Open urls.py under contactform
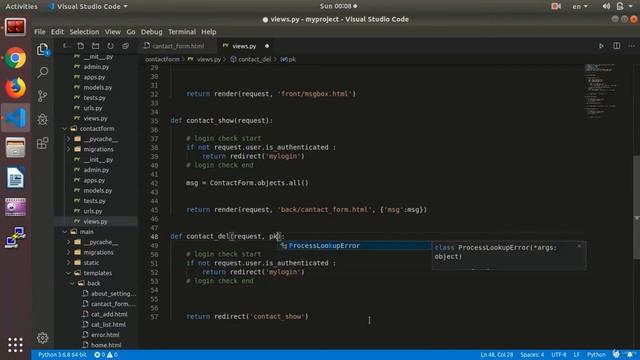The image size is (640, 360). pos(93,211)
